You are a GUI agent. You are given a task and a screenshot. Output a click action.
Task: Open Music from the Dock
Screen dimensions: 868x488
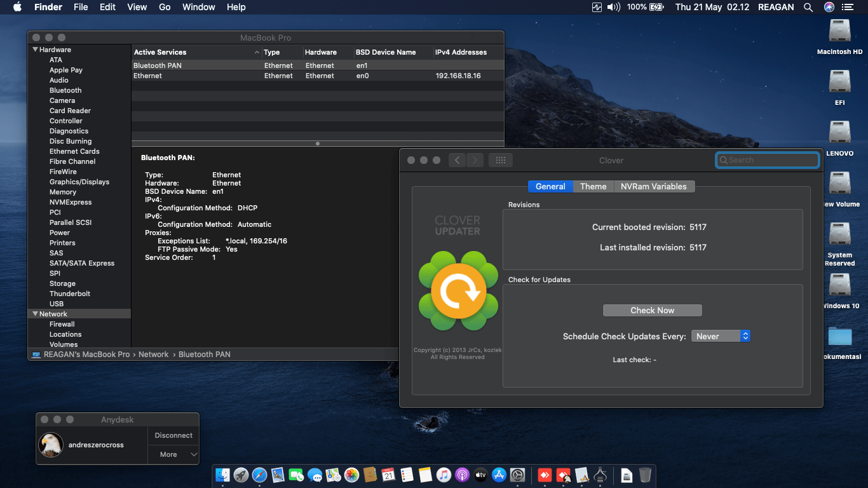tap(444, 475)
